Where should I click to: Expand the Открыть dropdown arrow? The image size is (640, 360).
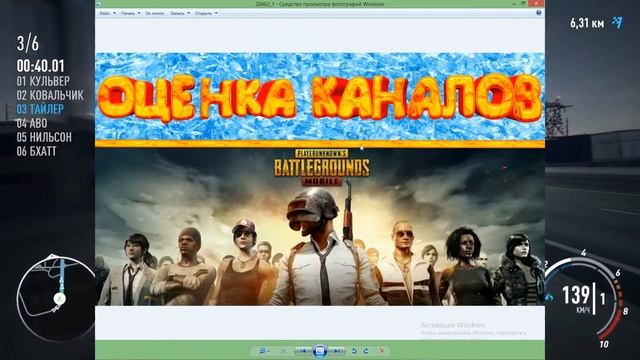[216, 13]
